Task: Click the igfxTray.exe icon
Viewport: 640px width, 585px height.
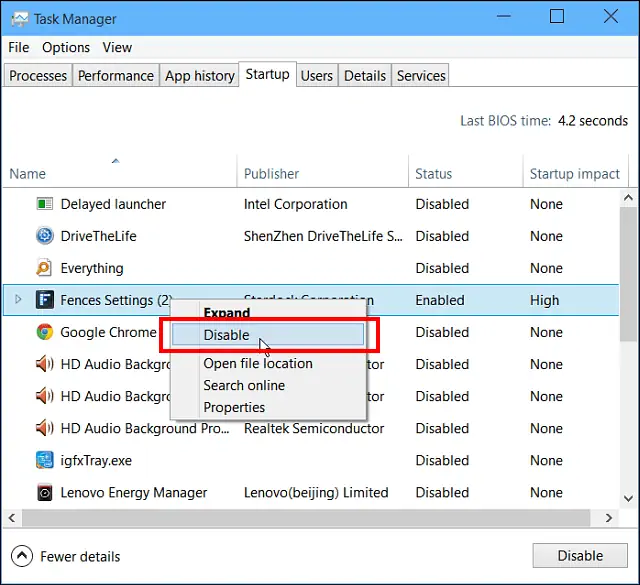Action: [x=44, y=460]
